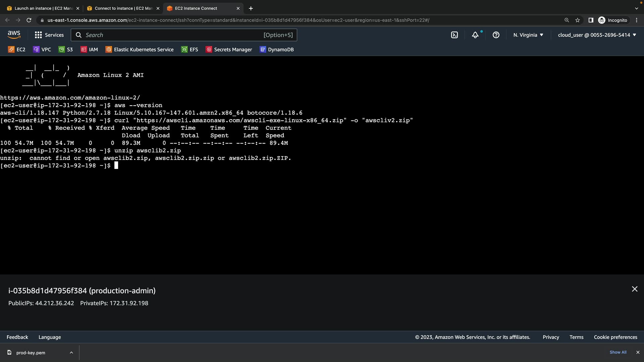Click Show All downloads
This screenshot has width=644, height=362.
click(x=618, y=352)
